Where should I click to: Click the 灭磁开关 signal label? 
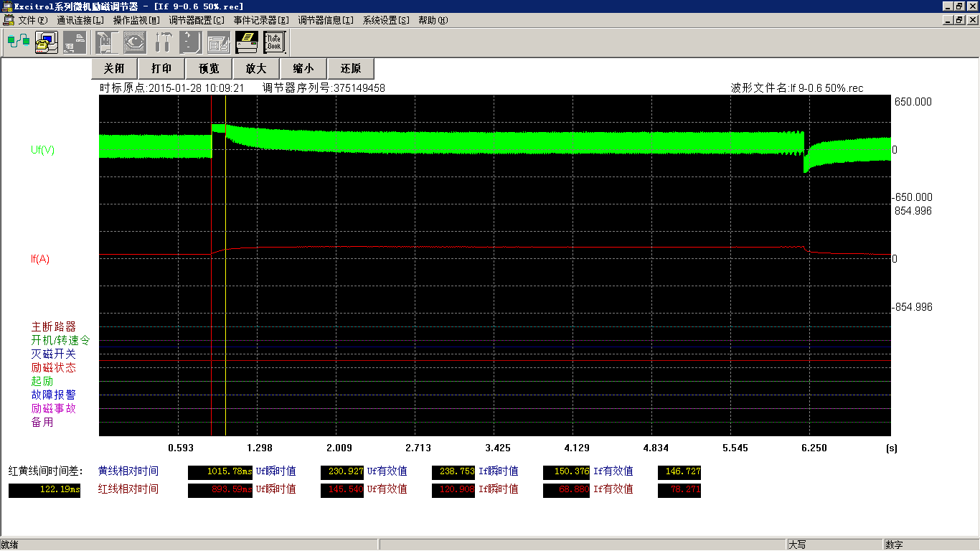point(53,354)
